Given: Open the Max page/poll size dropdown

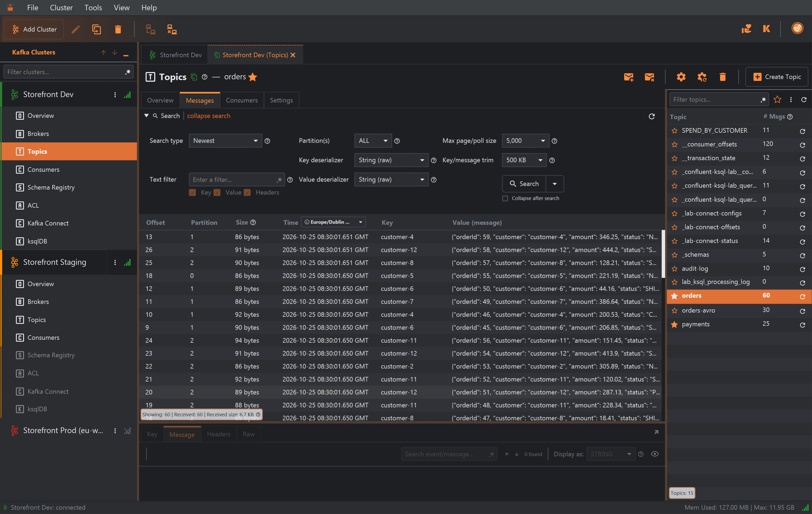Looking at the screenshot, I should (525, 141).
